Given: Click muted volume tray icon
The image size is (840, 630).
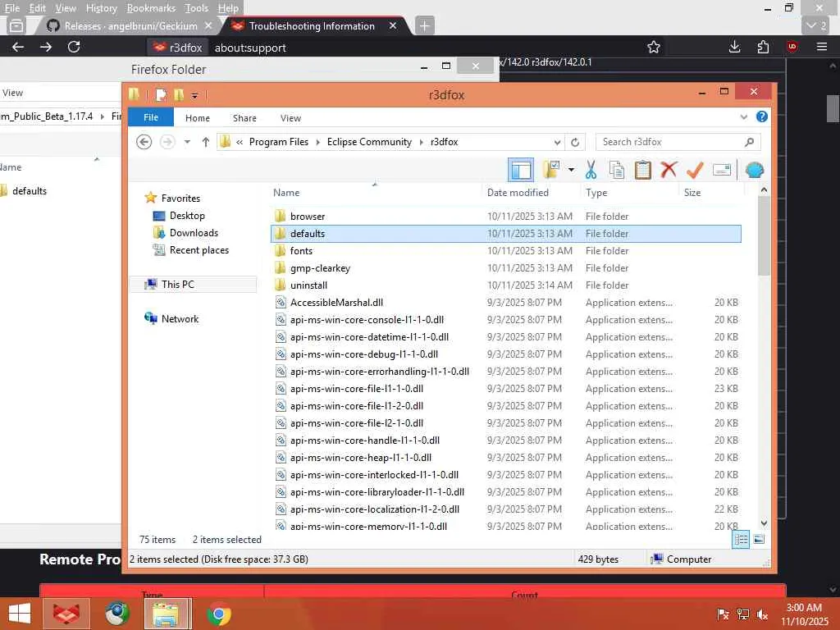Looking at the screenshot, I should point(762,614).
